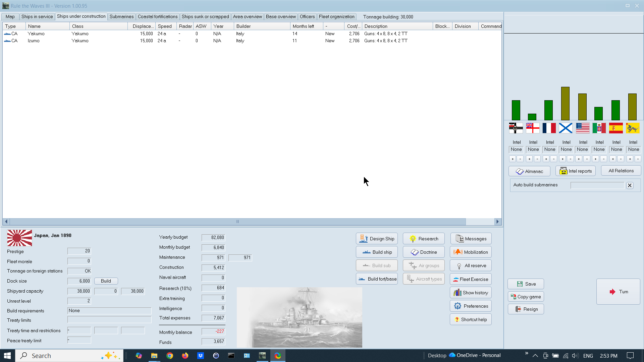Open Preferences
The image size is (644, 362).
471,306
